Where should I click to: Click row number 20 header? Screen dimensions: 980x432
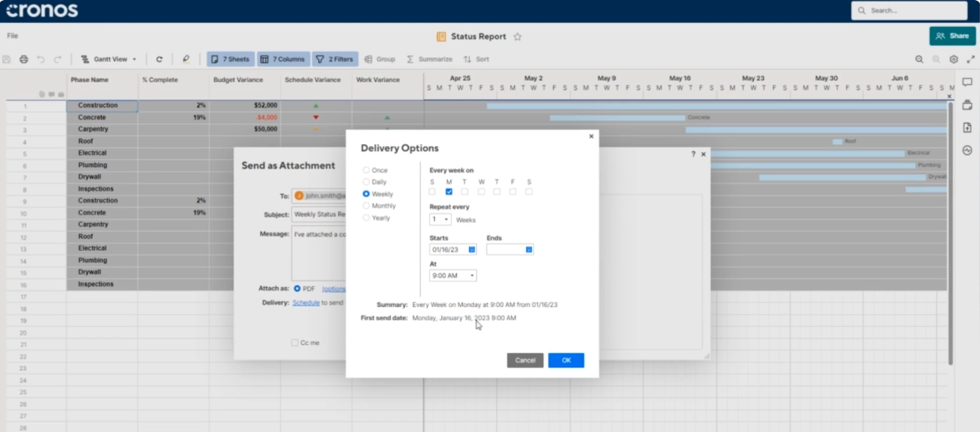tap(24, 332)
